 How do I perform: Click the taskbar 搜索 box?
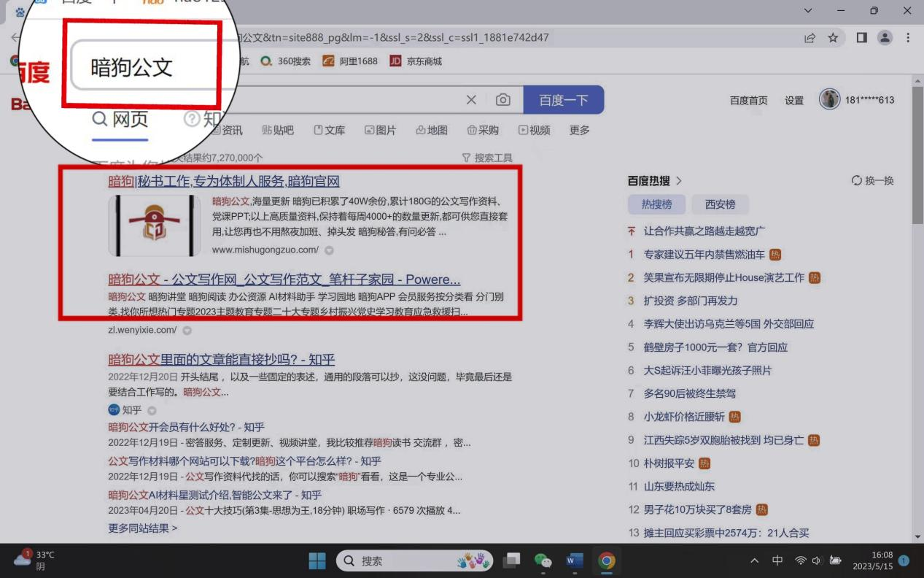point(414,560)
